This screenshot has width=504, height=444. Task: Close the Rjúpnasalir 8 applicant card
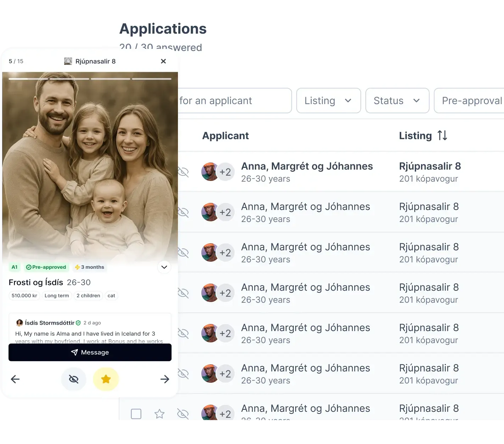[x=163, y=61]
